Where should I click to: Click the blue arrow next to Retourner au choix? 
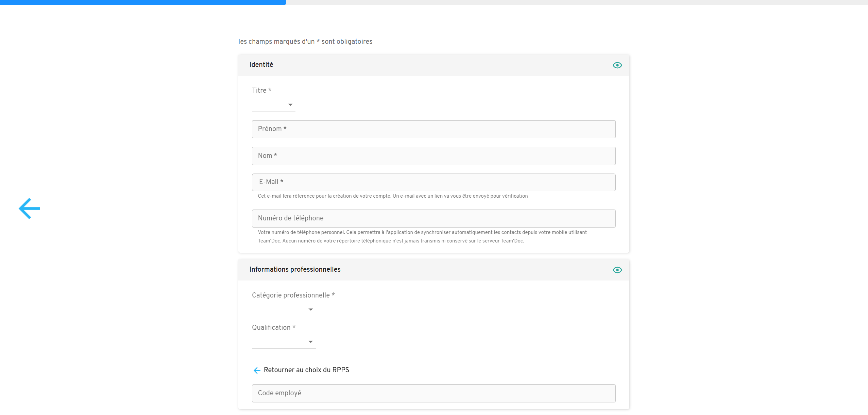(257, 370)
